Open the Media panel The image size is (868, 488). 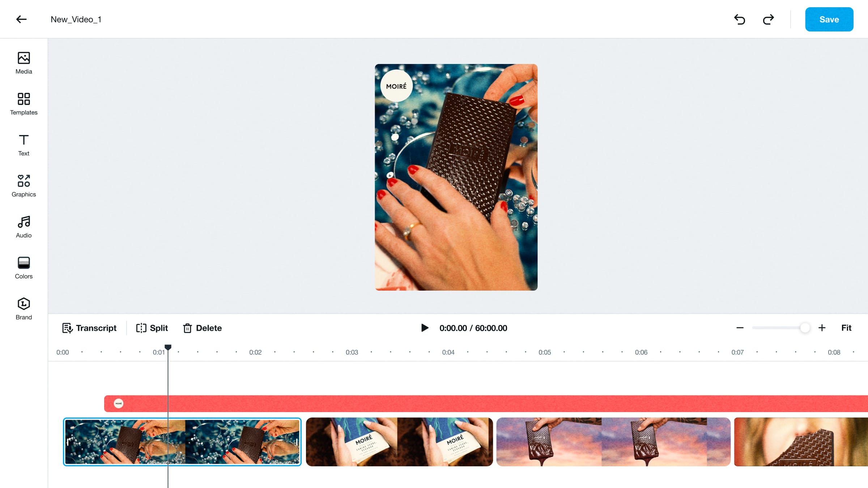click(x=23, y=62)
